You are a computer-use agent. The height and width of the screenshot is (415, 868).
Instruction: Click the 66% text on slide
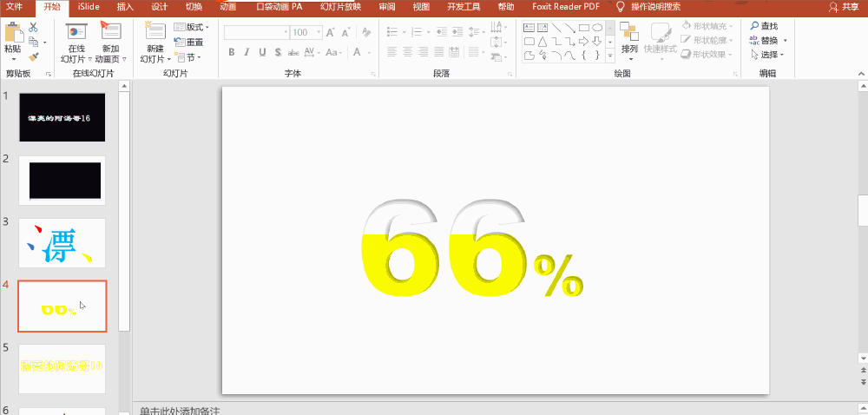[472, 248]
